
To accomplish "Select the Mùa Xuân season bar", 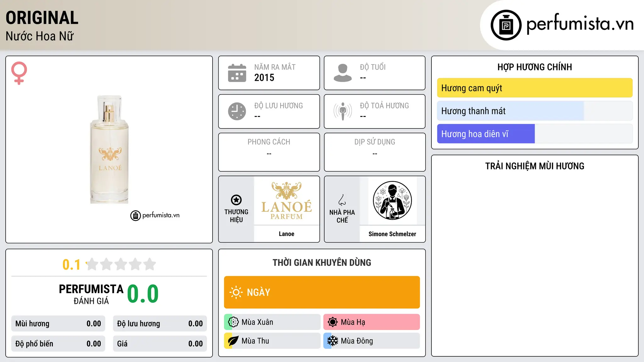I will coord(272,322).
